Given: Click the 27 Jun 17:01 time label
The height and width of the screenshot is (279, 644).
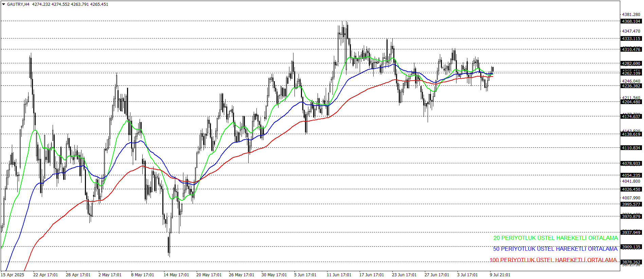Looking at the screenshot, I should 436,275.
